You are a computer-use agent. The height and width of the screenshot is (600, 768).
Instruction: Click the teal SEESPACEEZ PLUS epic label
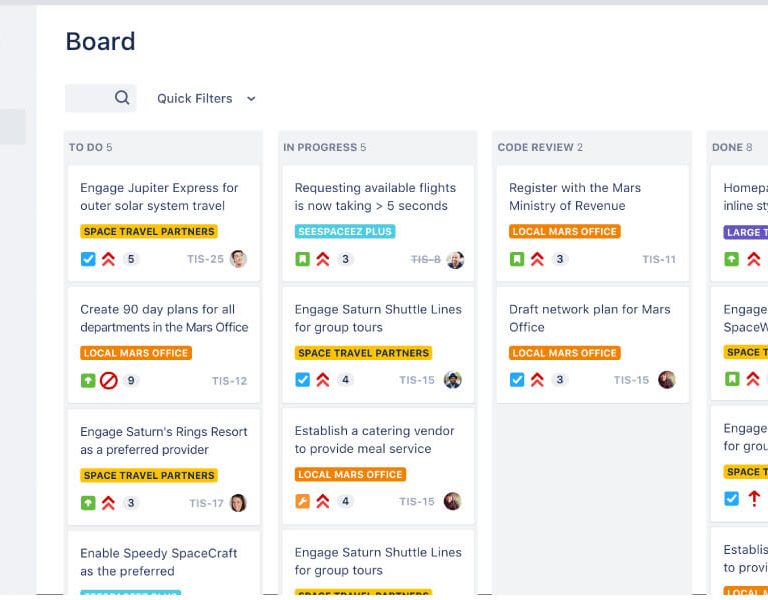point(345,231)
